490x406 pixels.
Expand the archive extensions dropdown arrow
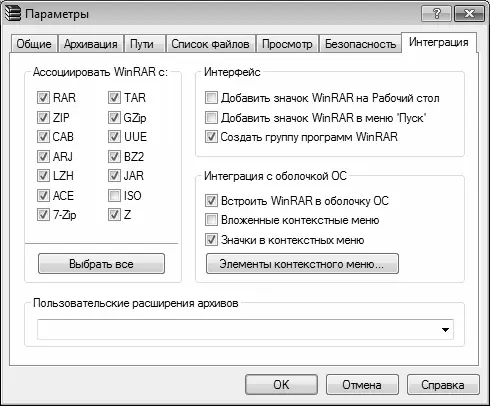click(x=445, y=330)
